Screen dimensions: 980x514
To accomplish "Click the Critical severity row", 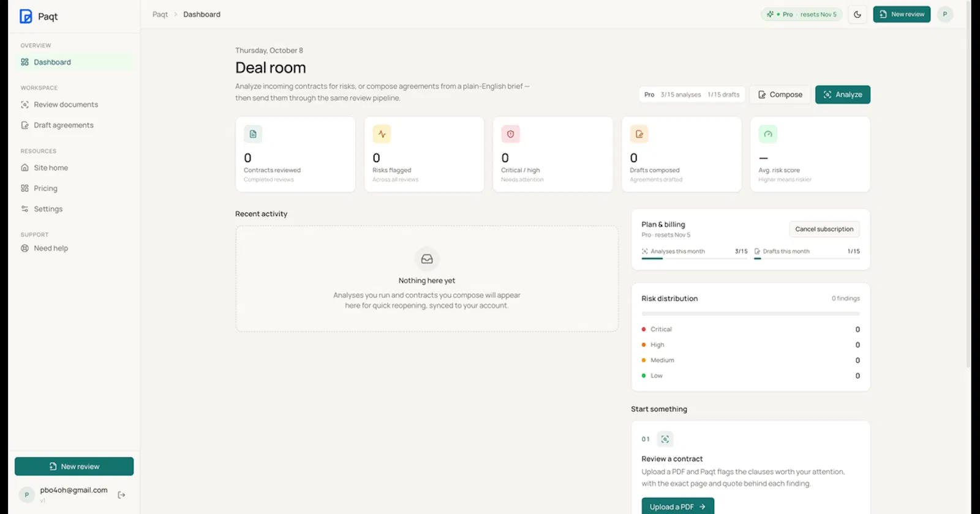I will [x=750, y=329].
